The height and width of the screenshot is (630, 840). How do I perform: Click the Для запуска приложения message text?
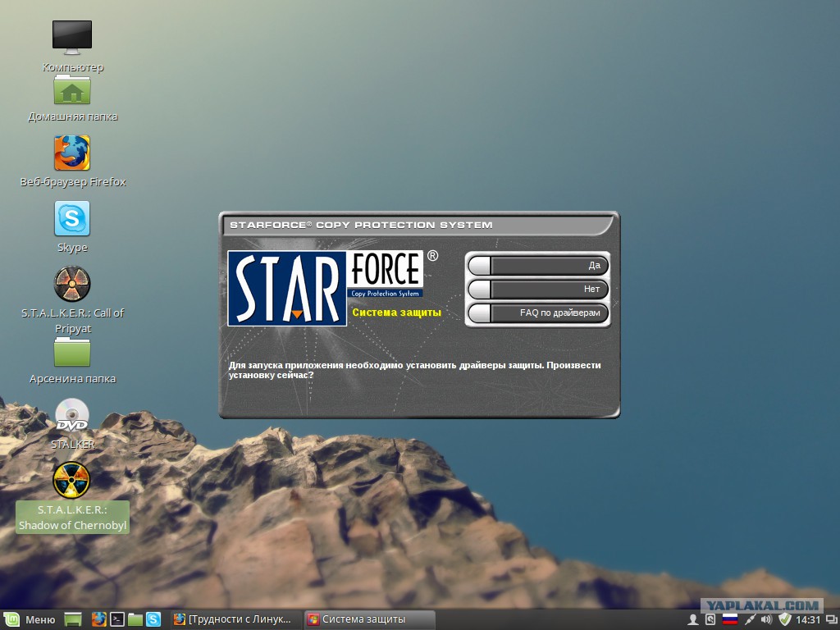pos(414,370)
